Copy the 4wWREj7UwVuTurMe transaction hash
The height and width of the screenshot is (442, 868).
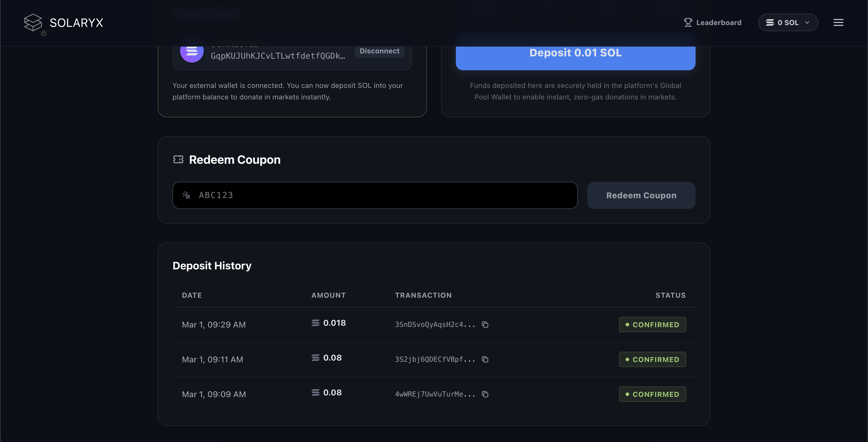click(x=485, y=394)
